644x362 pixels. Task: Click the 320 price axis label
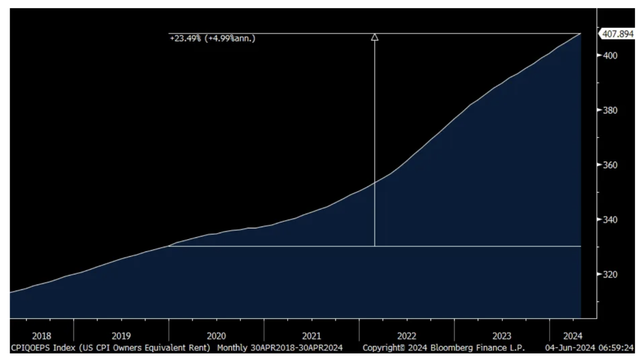[613, 274]
